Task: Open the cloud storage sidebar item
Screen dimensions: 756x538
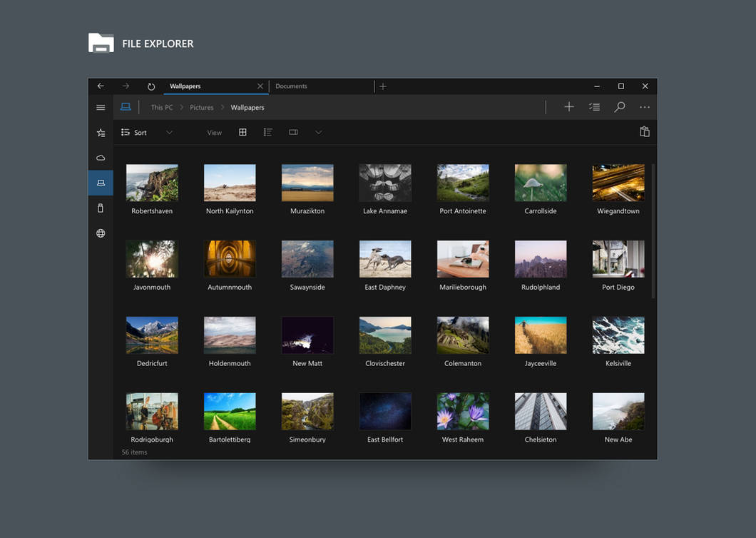Action: pyautogui.click(x=101, y=157)
